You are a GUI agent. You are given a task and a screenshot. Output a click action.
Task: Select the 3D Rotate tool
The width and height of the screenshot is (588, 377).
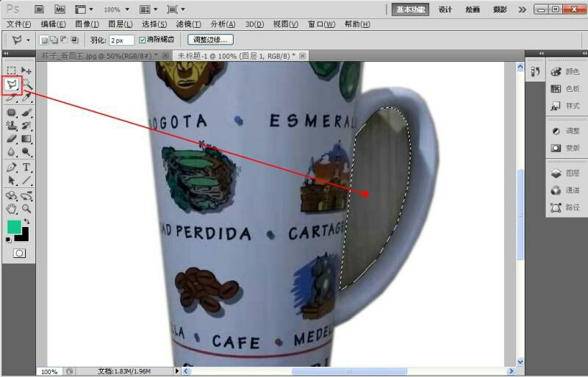[x=11, y=195]
